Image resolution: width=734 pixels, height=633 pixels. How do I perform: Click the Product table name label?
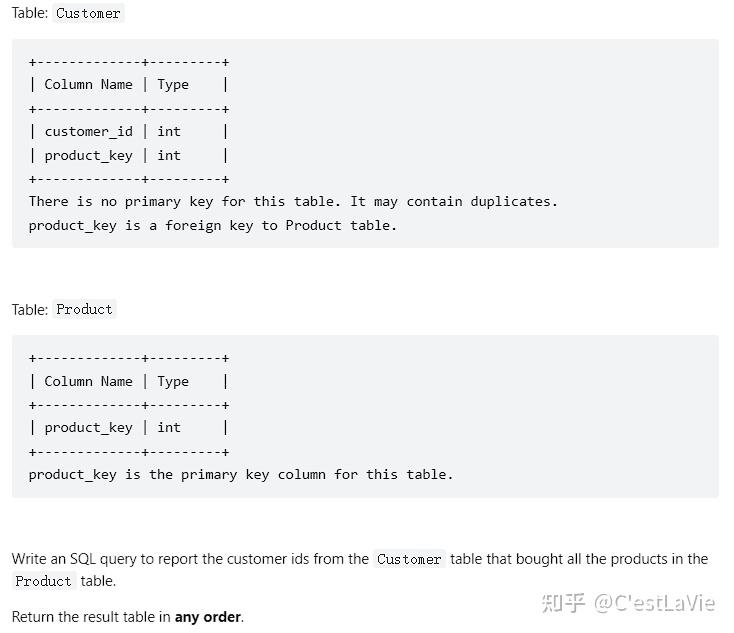(x=84, y=309)
